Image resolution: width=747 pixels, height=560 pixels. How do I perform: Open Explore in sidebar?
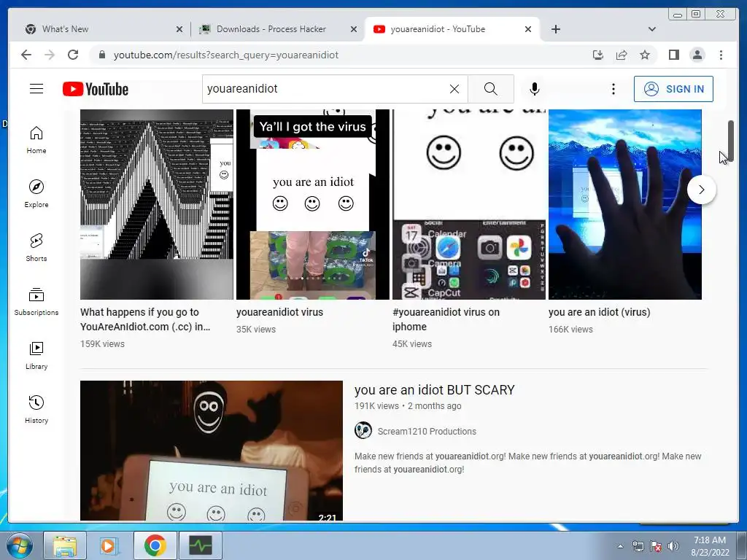click(36, 194)
